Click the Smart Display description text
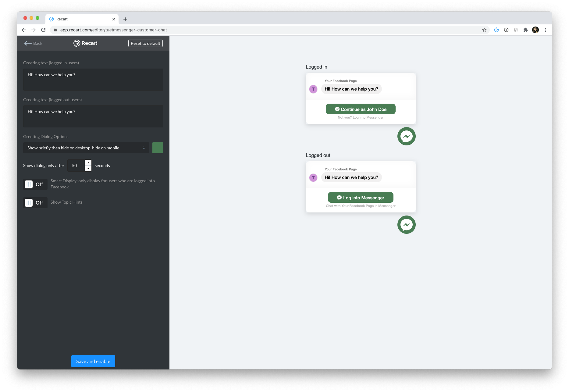The width and height of the screenshot is (569, 392). point(103,184)
